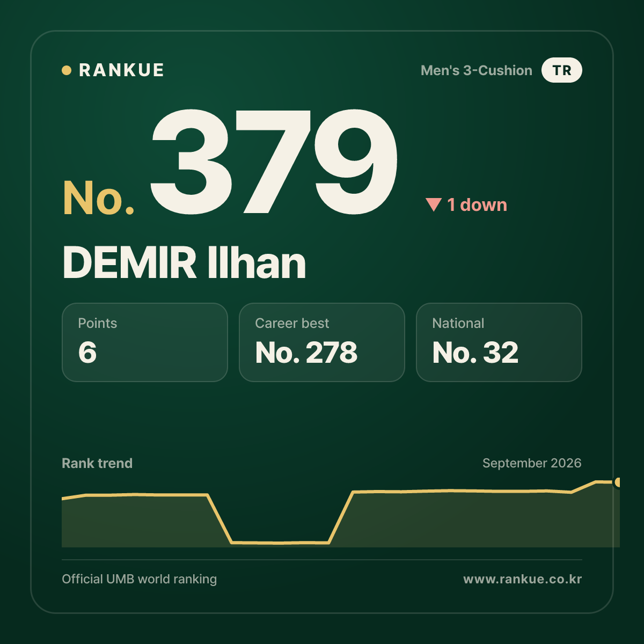Click the red down-triangle rank change icon
The height and width of the screenshot is (644, 644).
pyautogui.click(x=434, y=204)
